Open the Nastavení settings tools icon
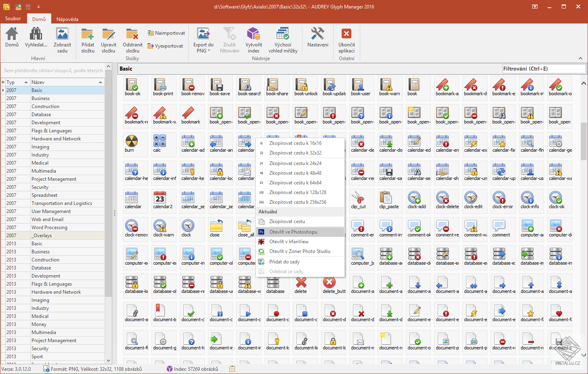This screenshot has height=374, width=588. 317,34
